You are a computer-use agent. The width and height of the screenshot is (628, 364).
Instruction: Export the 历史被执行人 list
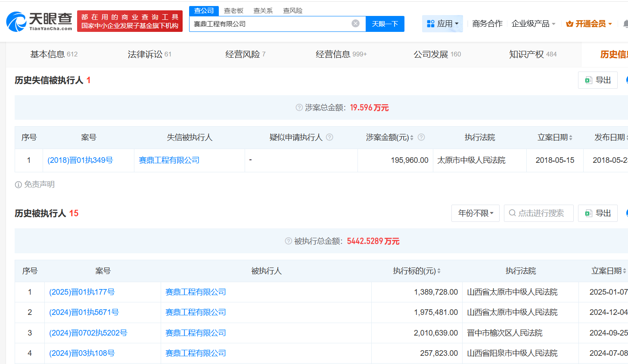pos(597,213)
